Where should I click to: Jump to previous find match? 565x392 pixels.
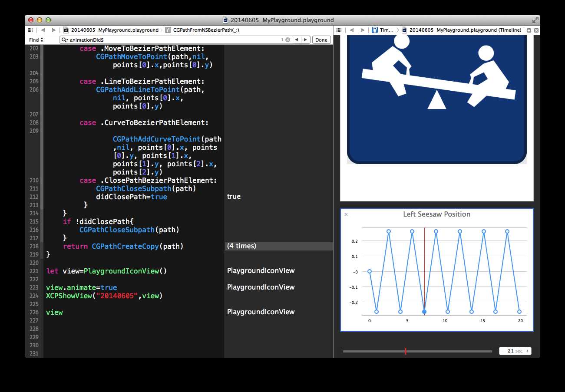tap(297, 40)
